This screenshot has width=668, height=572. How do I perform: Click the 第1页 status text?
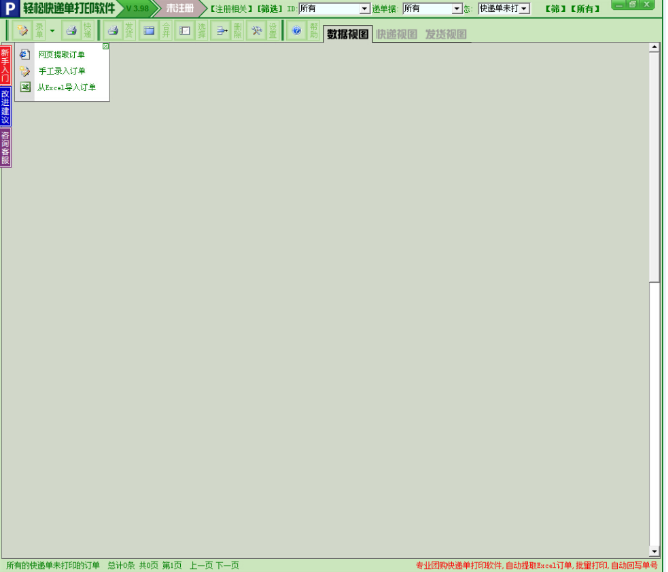(172, 566)
